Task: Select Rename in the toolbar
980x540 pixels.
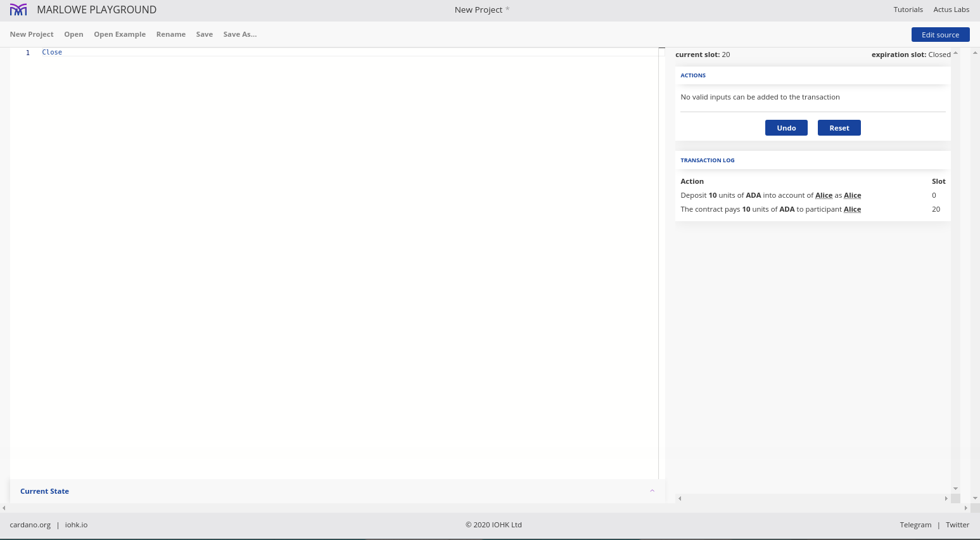Action: (x=171, y=34)
